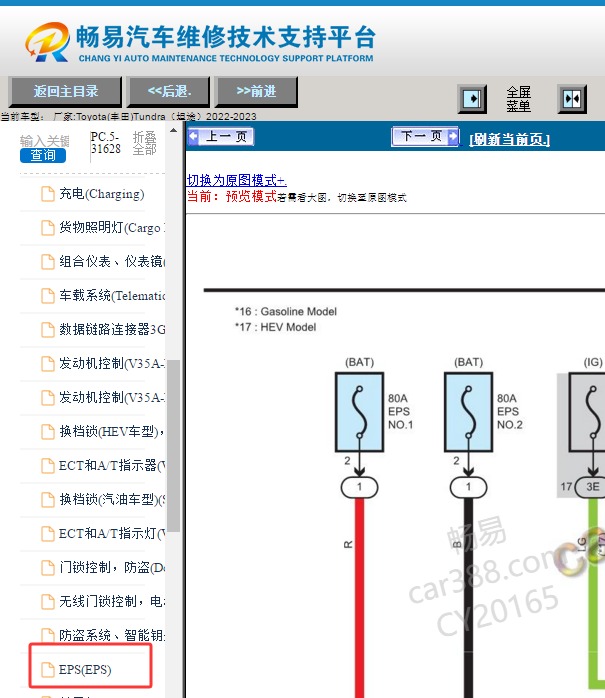This screenshot has width=605, height=698.
Task: Open the EPS(EPS) tree item
Action: (x=85, y=670)
